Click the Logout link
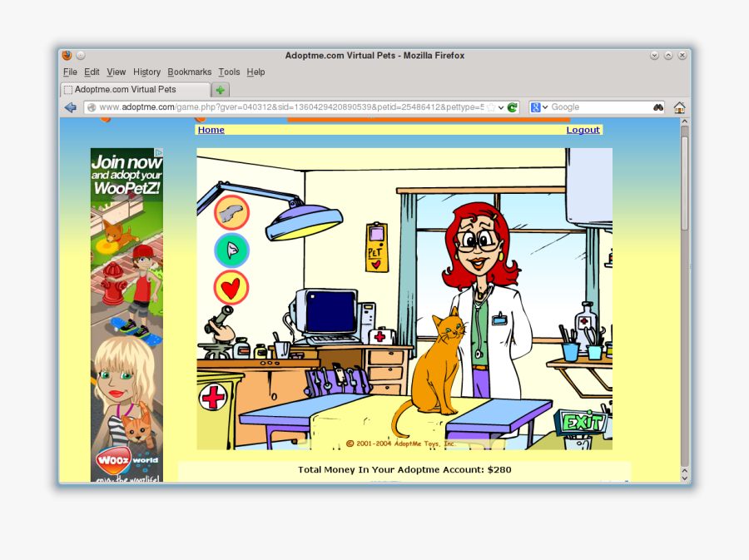Screen dimensions: 749x560 (583, 130)
